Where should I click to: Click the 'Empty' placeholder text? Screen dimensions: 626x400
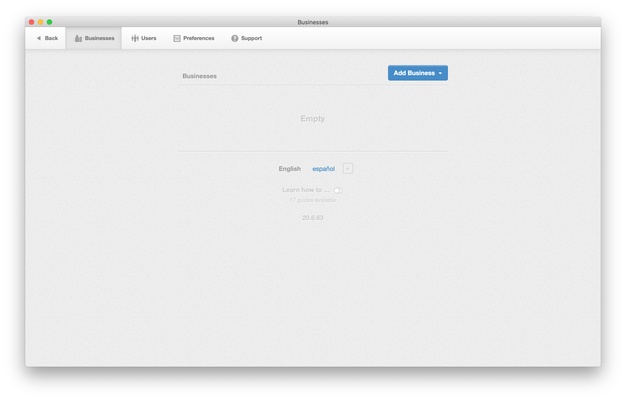pos(313,119)
